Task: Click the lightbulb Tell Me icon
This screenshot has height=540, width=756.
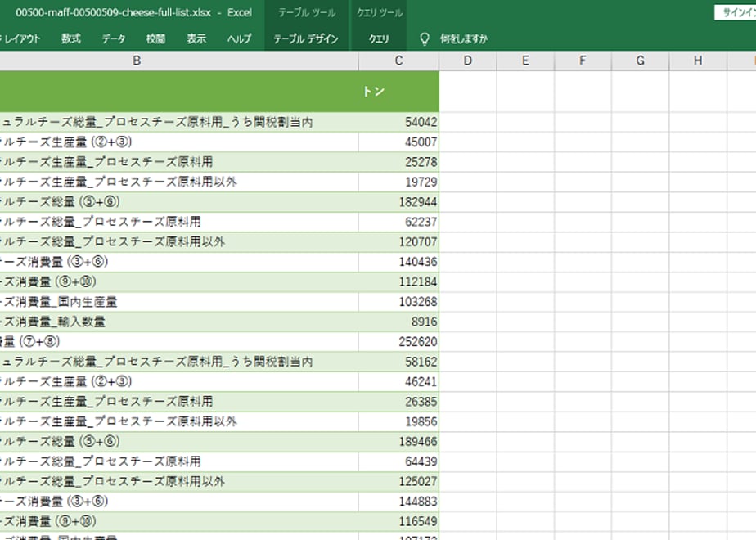Action: pos(425,39)
